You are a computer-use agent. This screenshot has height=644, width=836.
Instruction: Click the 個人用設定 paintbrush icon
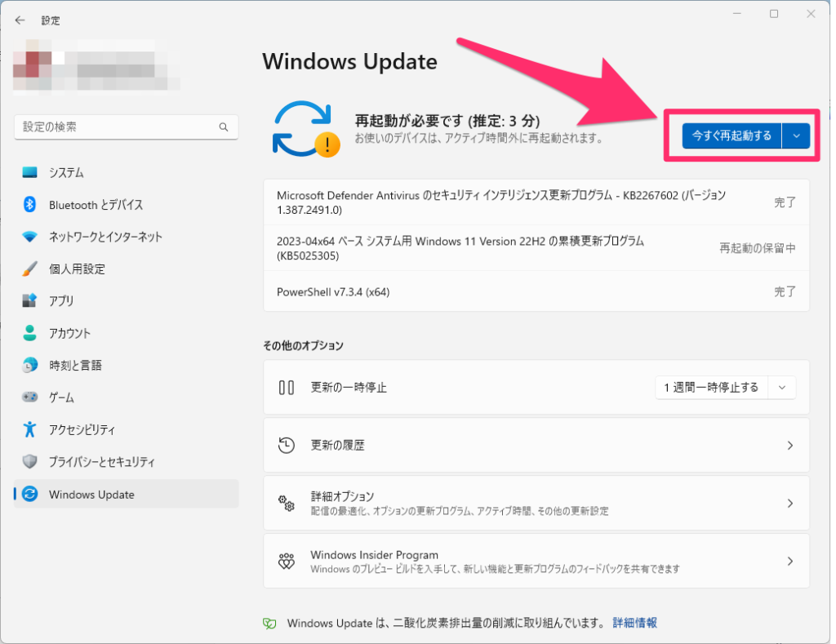(x=30, y=269)
